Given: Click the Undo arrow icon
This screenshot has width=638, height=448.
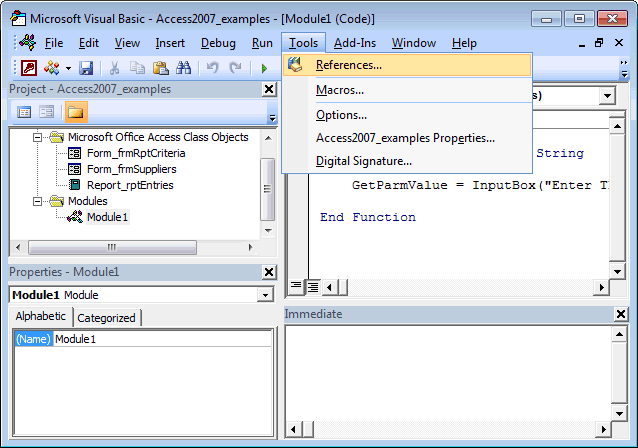Looking at the screenshot, I should pos(212,67).
